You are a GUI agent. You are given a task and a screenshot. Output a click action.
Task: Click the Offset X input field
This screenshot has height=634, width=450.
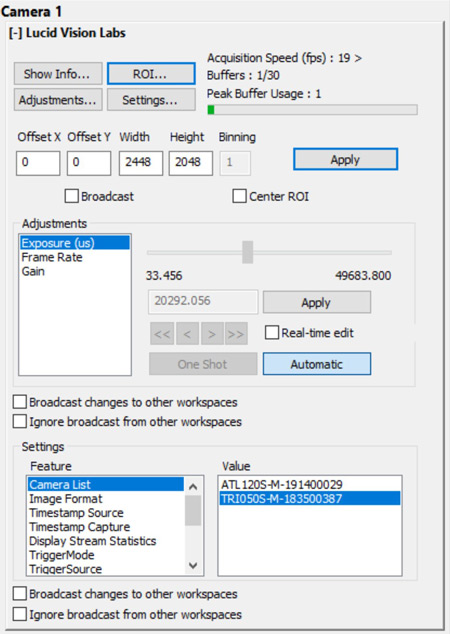click(x=38, y=163)
